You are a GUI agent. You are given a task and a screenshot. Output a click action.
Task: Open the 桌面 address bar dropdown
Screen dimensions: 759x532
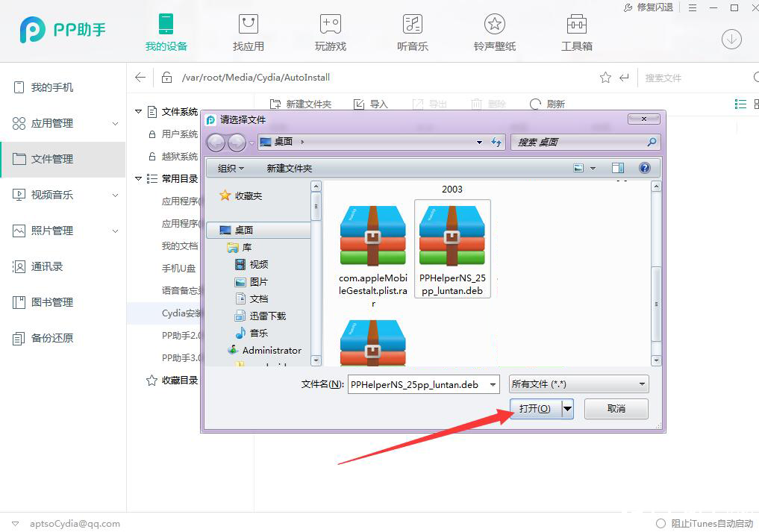click(x=479, y=143)
